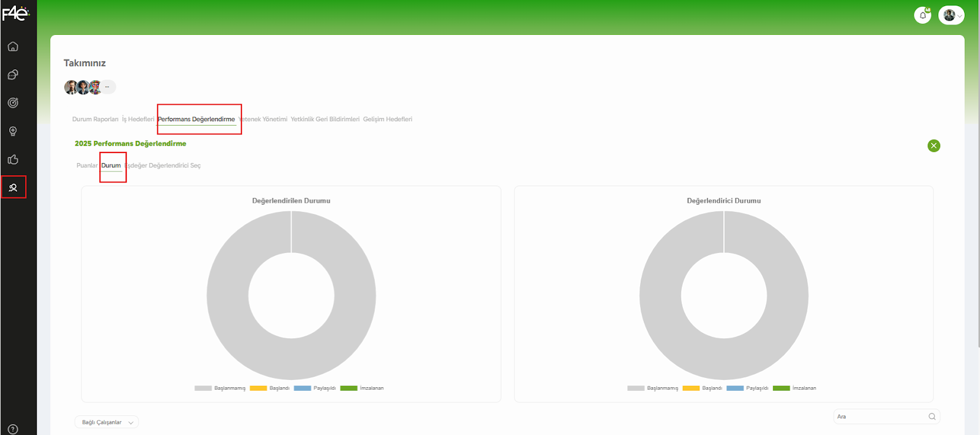Switch to Durum Raporları tab
The height and width of the screenshot is (435, 980).
tap(95, 119)
